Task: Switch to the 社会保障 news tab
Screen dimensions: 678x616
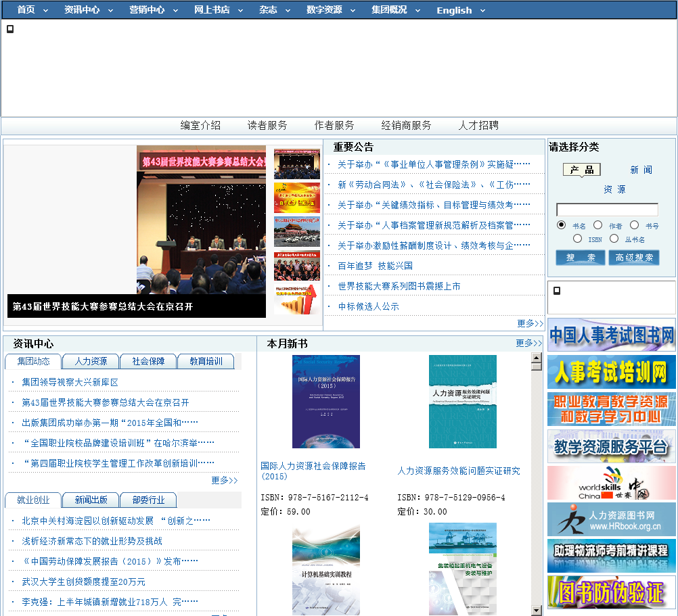Action: [x=148, y=361]
